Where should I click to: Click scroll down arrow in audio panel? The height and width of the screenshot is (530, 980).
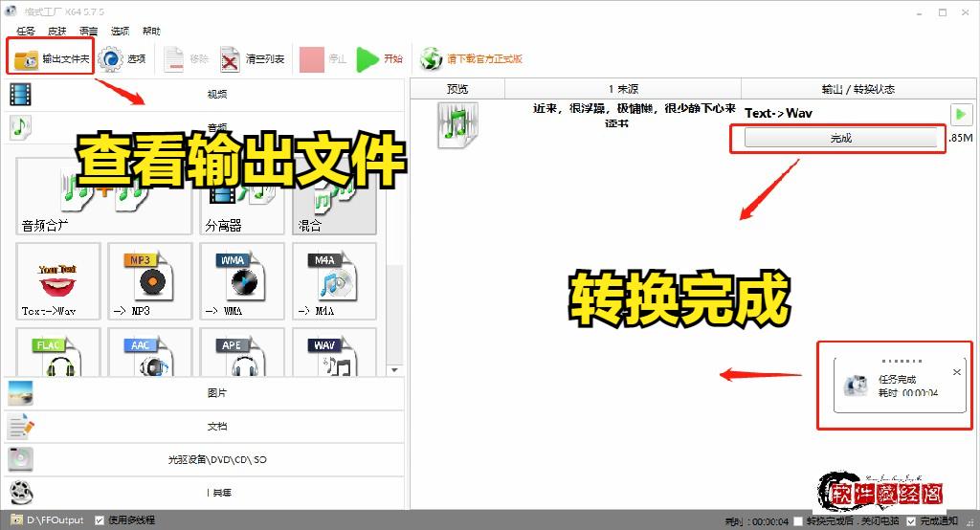pyautogui.click(x=394, y=370)
